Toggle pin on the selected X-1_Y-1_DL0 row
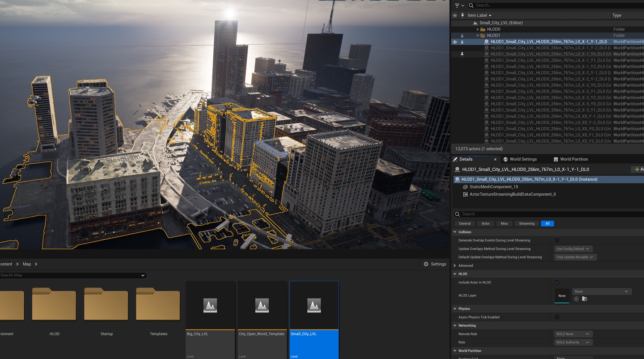The height and width of the screenshot is (359, 644). click(462, 42)
